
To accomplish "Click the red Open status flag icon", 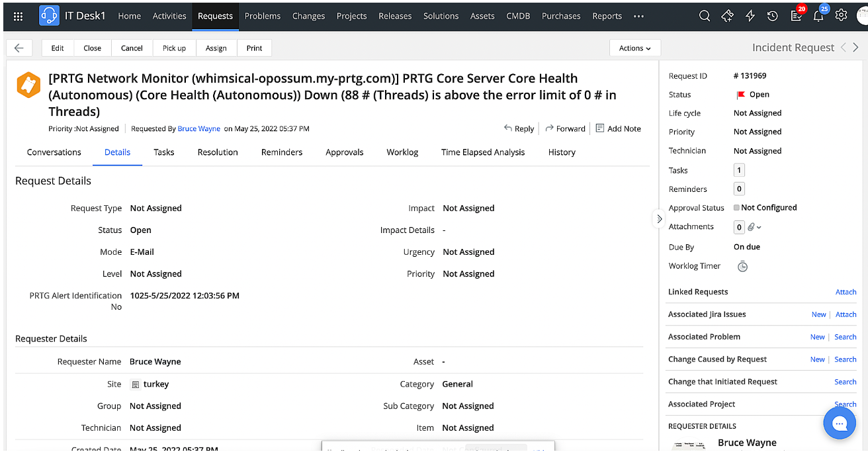I will [741, 95].
